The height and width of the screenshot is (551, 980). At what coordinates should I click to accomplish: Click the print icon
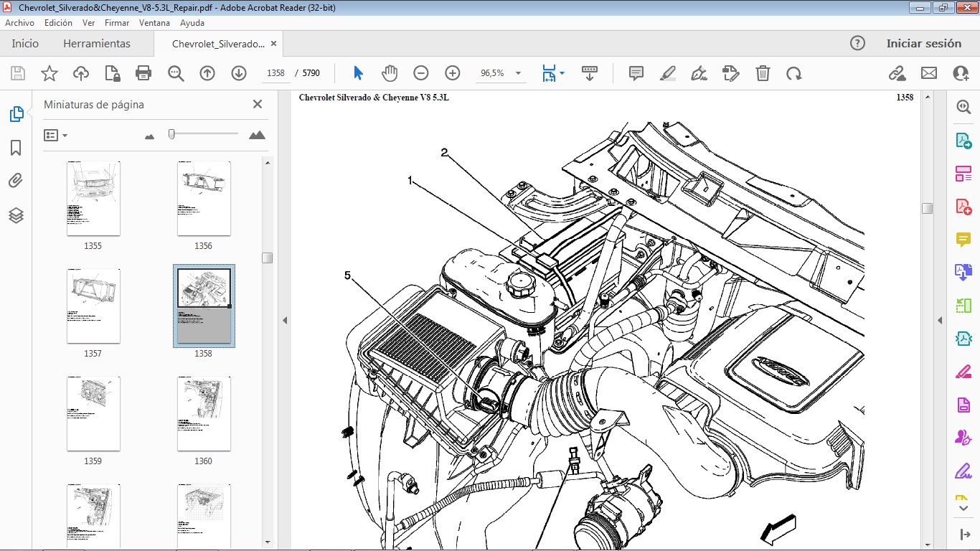pos(143,73)
